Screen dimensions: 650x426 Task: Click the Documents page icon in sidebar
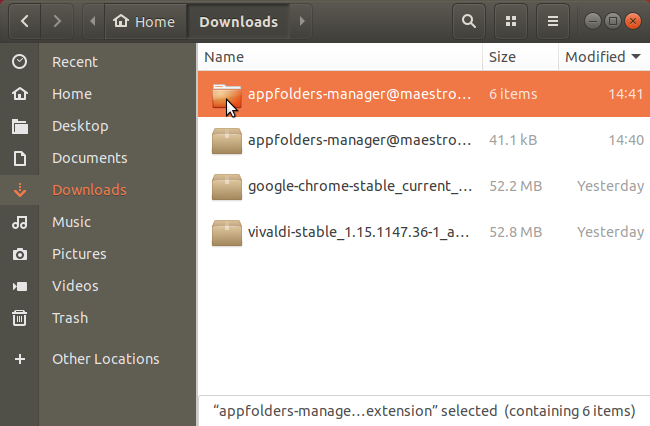click(19, 158)
